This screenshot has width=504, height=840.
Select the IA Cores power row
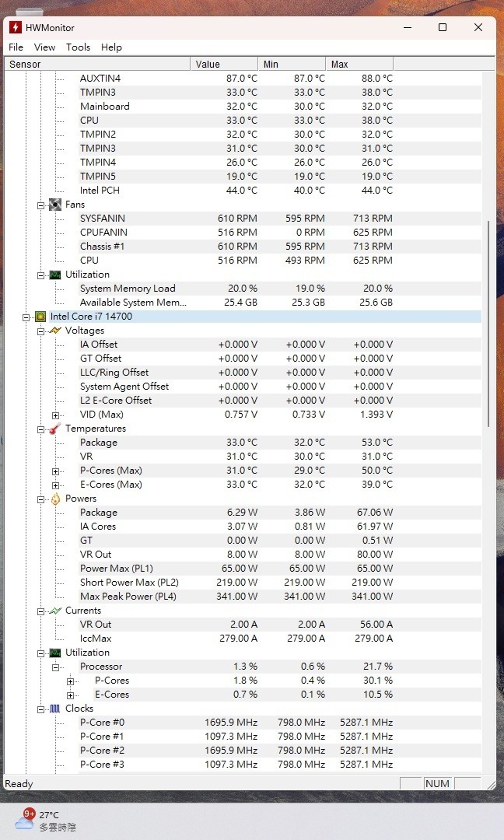[280, 526]
